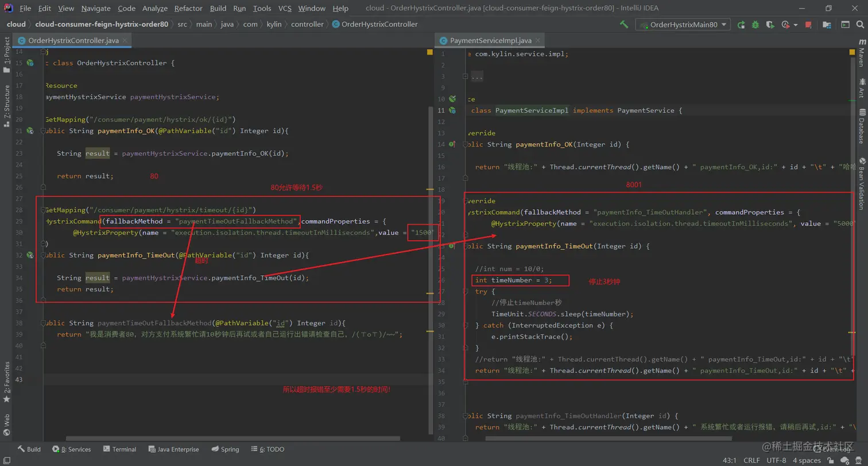This screenshot has width=868, height=466.
Task: Click the inspection warning indicator atop left editor
Action: (x=429, y=52)
